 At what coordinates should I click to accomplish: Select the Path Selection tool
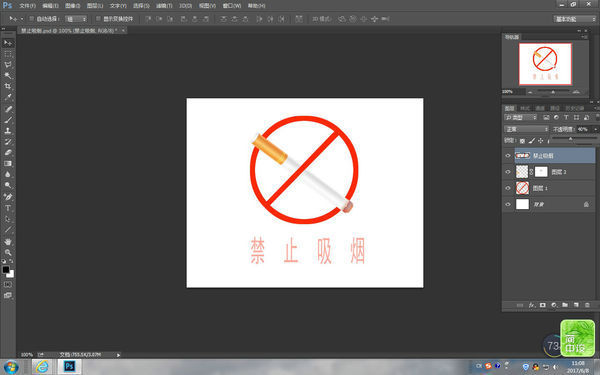(x=8, y=219)
